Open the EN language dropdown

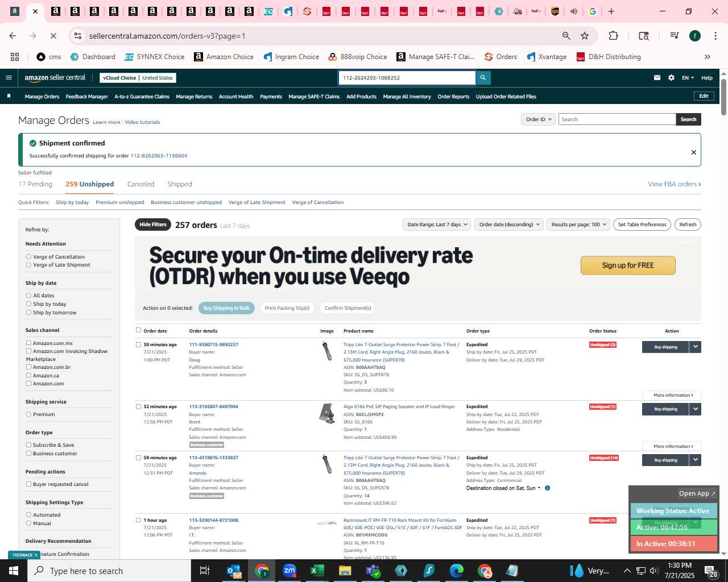point(688,78)
